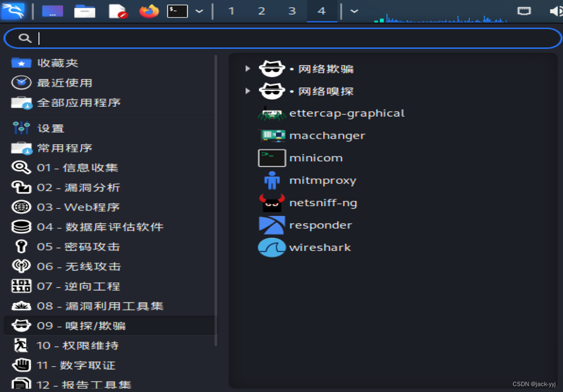Click the network connection tray icon
This screenshot has height=392, width=563.
(524, 11)
